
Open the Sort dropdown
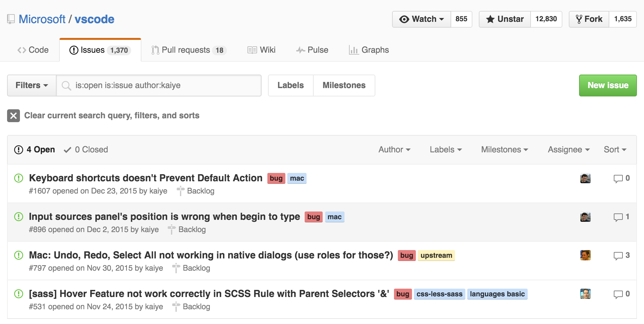click(x=615, y=150)
